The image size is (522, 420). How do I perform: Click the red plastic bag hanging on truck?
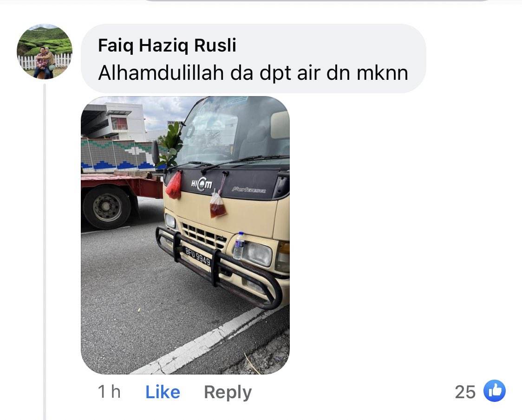click(x=174, y=186)
